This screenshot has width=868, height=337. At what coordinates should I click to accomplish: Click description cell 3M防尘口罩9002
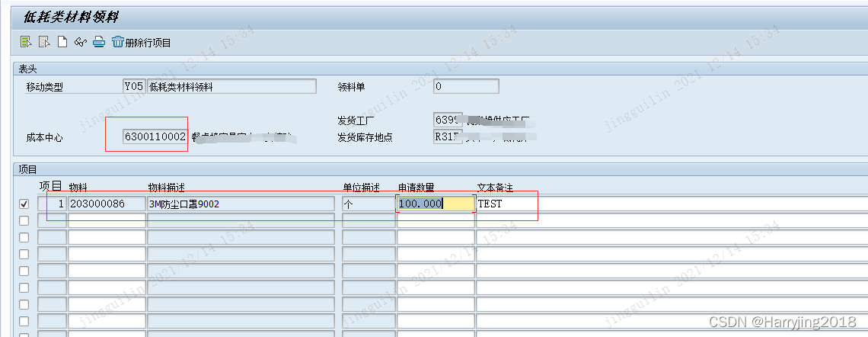pos(241,204)
